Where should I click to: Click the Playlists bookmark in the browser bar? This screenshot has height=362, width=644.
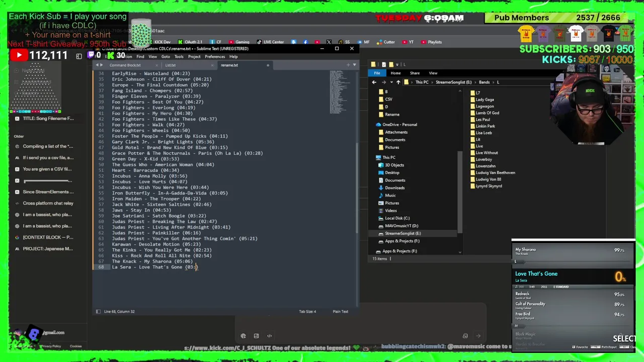pos(431,42)
